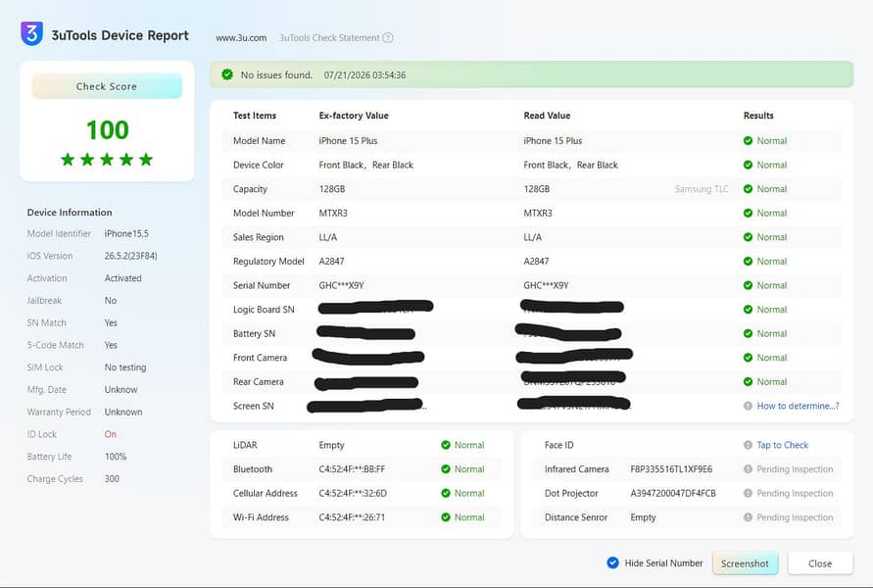Image resolution: width=873 pixels, height=588 pixels.
Task: Click the Normal check icon for Sales Region
Action: pos(748,237)
